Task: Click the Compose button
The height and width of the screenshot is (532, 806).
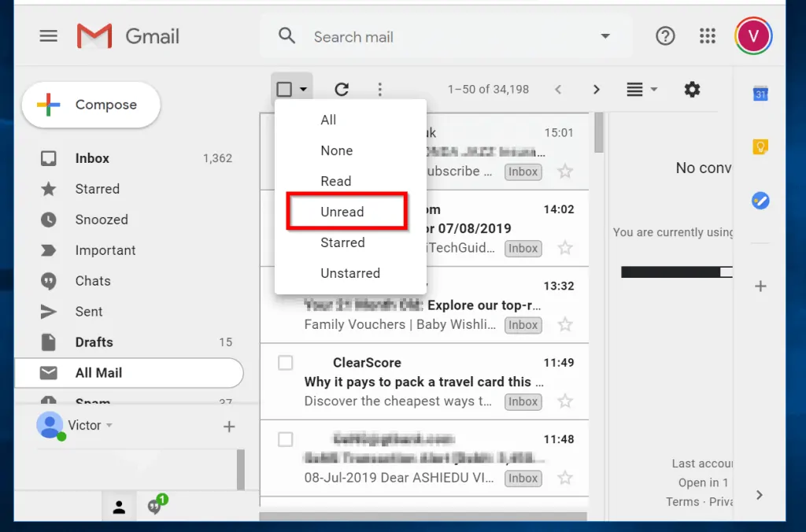Action: click(91, 104)
